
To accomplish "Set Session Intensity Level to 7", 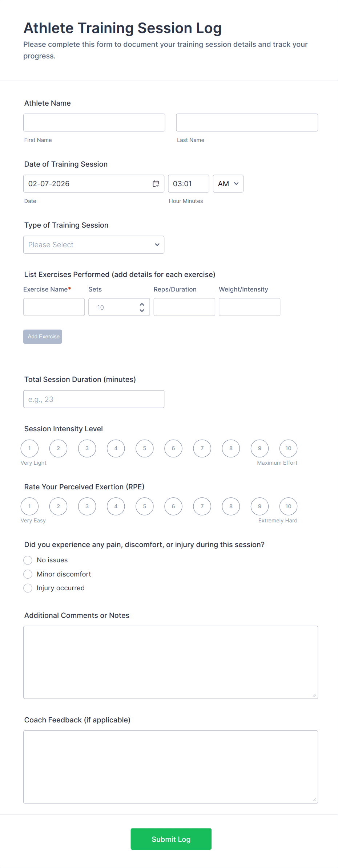I will coord(202,448).
